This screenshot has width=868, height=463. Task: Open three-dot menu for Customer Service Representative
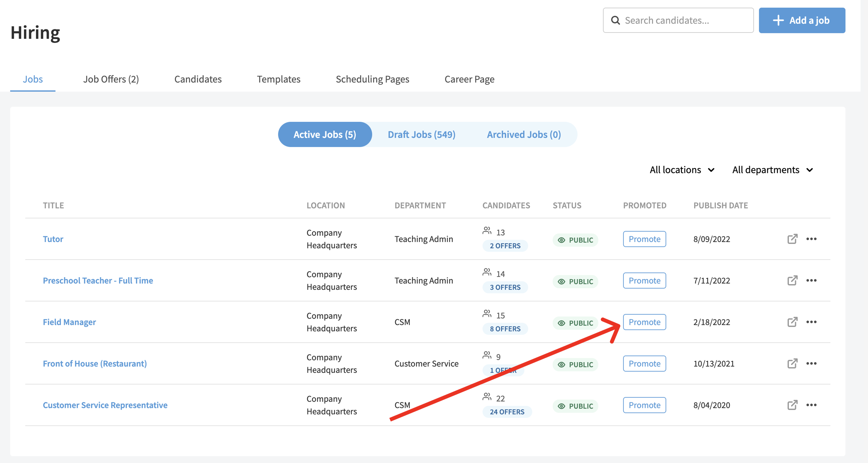point(811,405)
